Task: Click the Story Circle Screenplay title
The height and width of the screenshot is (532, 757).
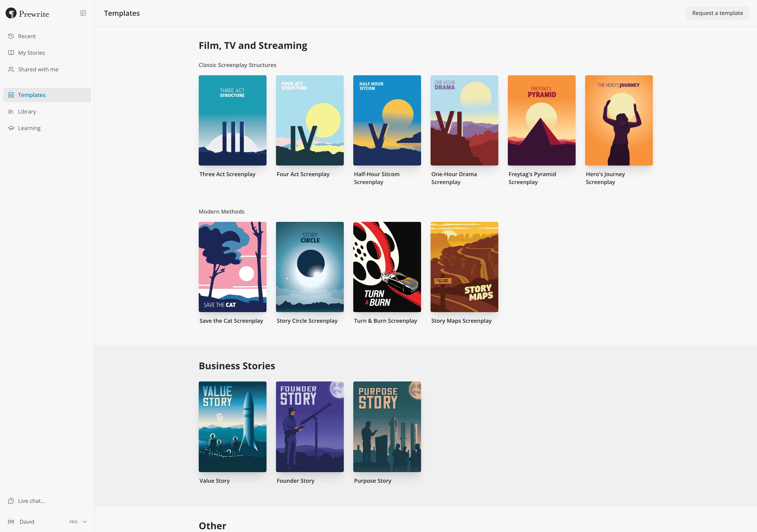Action: (307, 321)
